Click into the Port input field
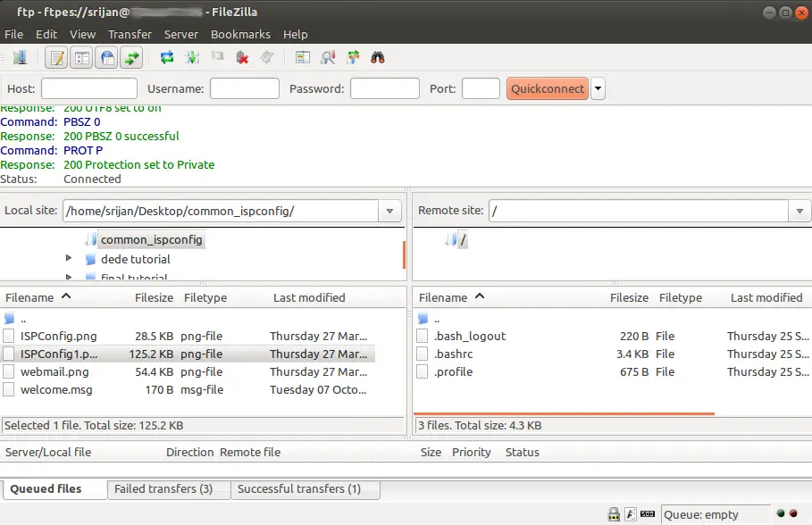This screenshot has width=812, height=525. coord(481,88)
